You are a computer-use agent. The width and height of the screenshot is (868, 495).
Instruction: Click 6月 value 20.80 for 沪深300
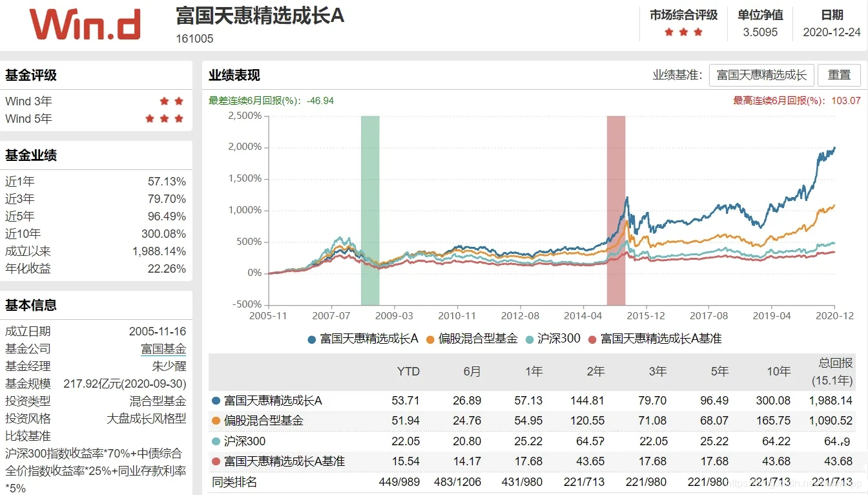click(468, 441)
